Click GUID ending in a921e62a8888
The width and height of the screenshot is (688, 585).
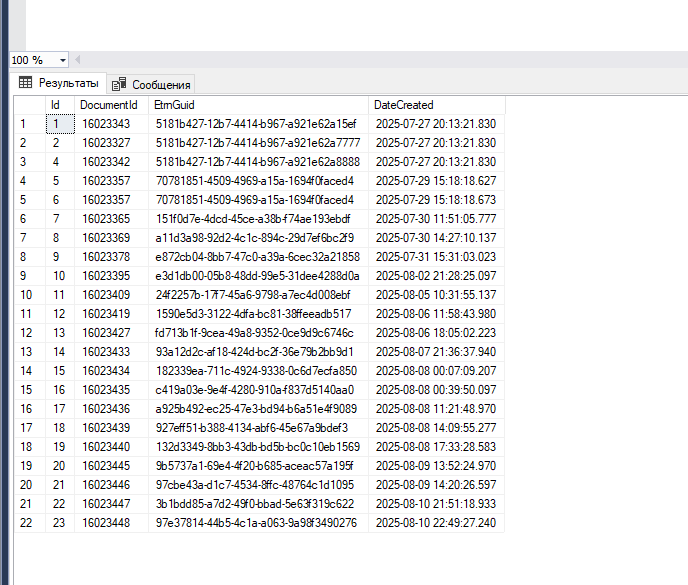point(258,162)
